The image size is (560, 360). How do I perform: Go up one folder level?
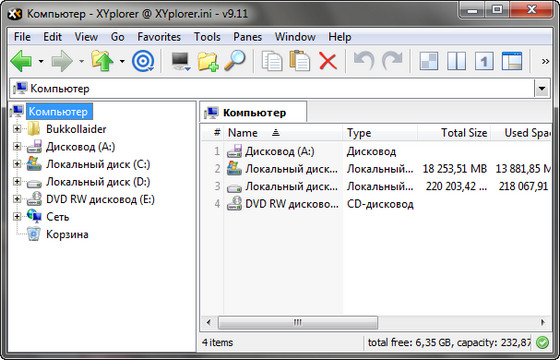pos(102,61)
